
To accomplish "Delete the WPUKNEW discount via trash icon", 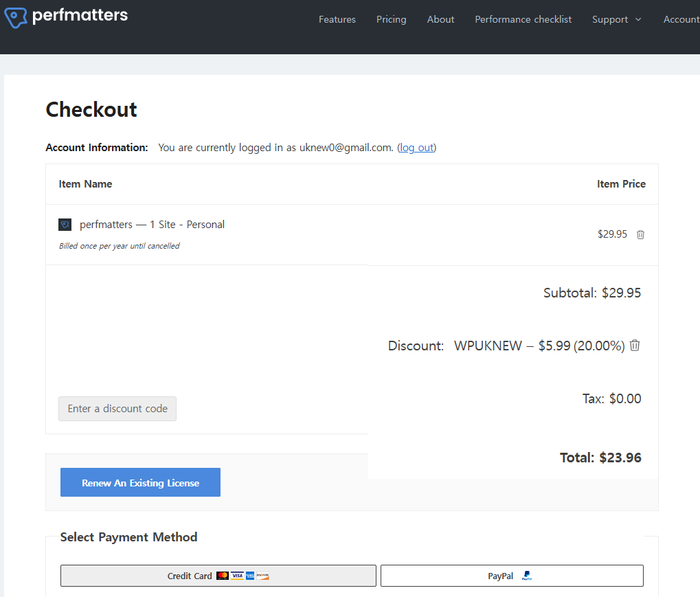I will click(635, 346).
